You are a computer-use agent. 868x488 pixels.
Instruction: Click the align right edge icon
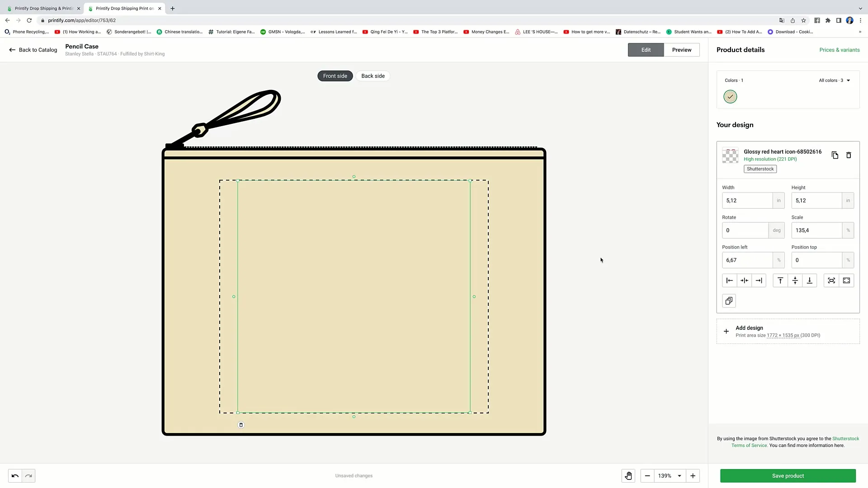[759, 280]
